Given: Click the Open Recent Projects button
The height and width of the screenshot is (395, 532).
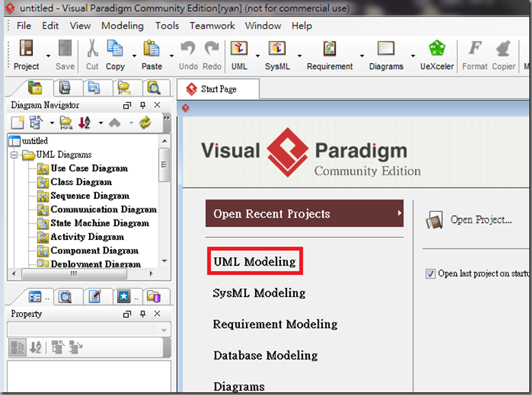Looking at the screenshot, I should (304, 213).
